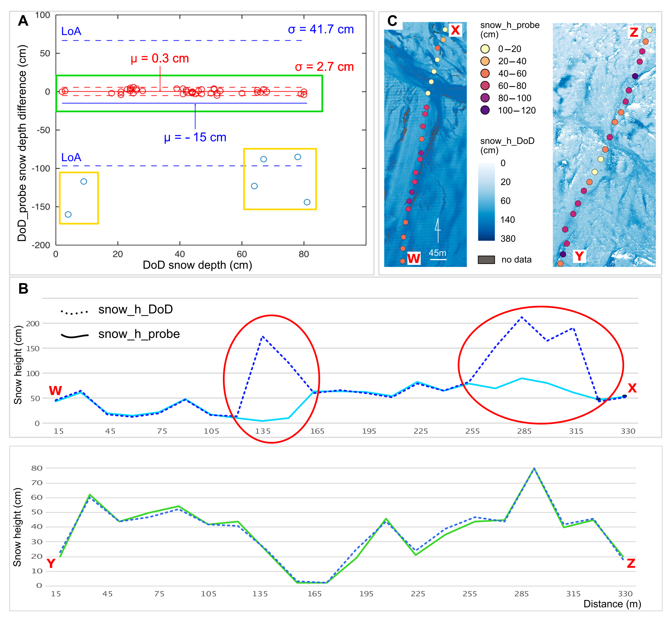Image resolution: width=672 pixels, height=619 pixels.
Task: Click the red Y label on right map
Action: [579, 256]
